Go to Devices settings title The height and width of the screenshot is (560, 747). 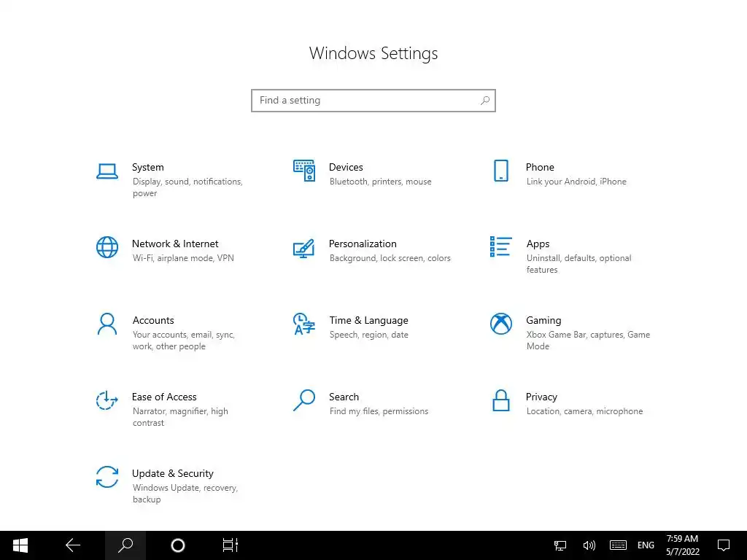tap(346, 167)
